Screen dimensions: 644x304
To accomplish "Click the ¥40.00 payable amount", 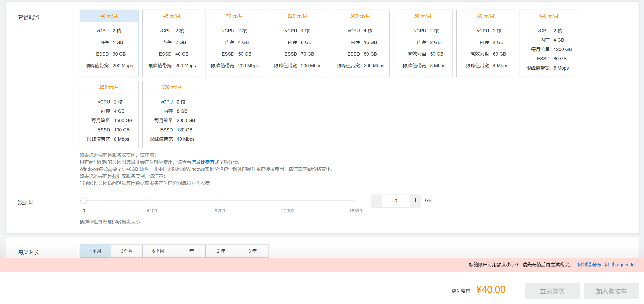I will 491,290.
